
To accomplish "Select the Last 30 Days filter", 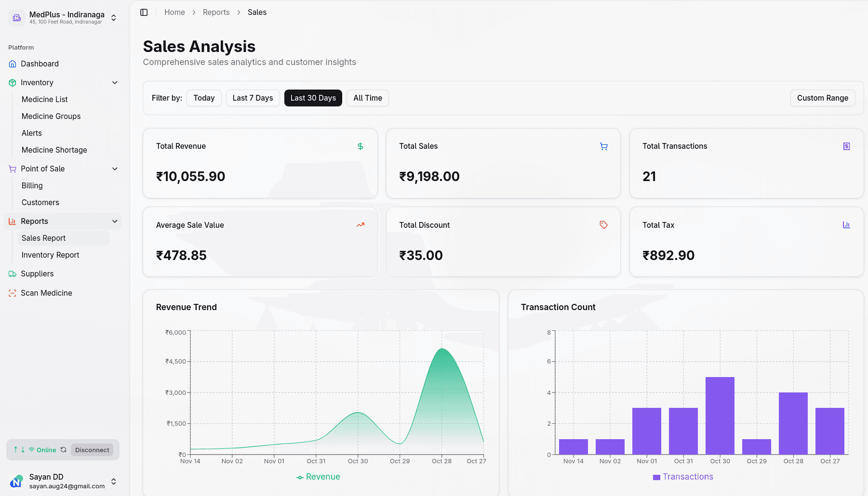I will [313, 98].
